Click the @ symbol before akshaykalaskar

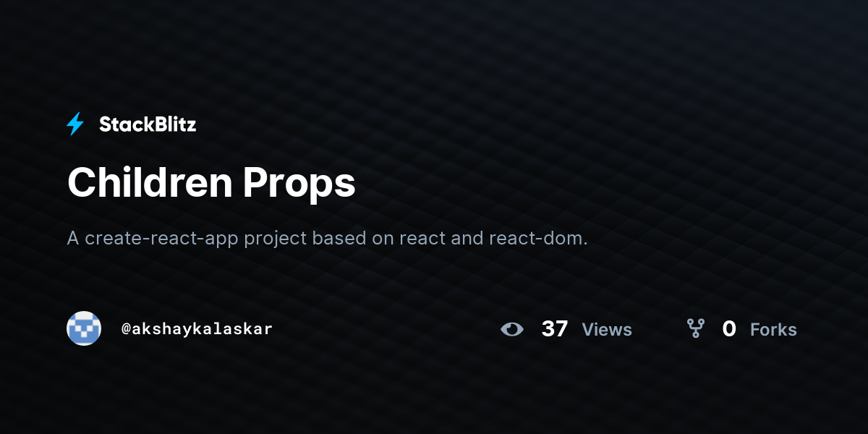coord(125,329)
